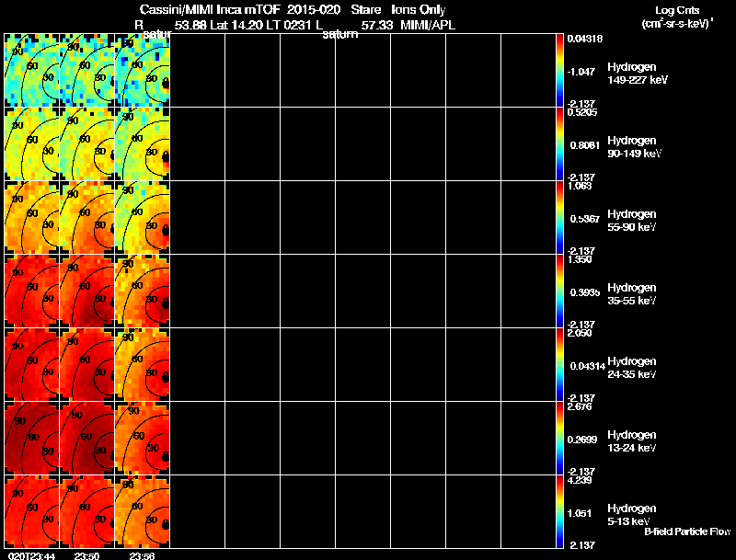
Task: Click the 'Cassini/MIMI Inca mTOF' title text
Action: (x=210, y=9)
